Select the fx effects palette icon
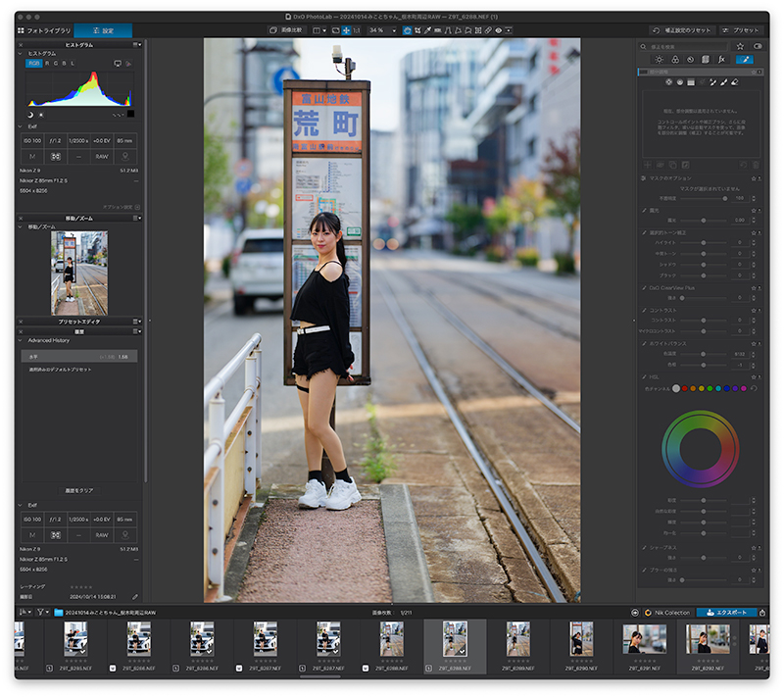This screenshot has width=784, height=697. tap(721, 59)
